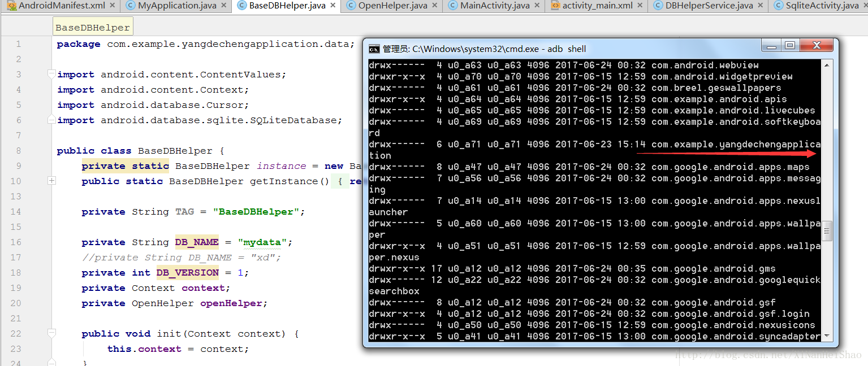Click the cmd.exe window title bar text

[x=484, y=49]
